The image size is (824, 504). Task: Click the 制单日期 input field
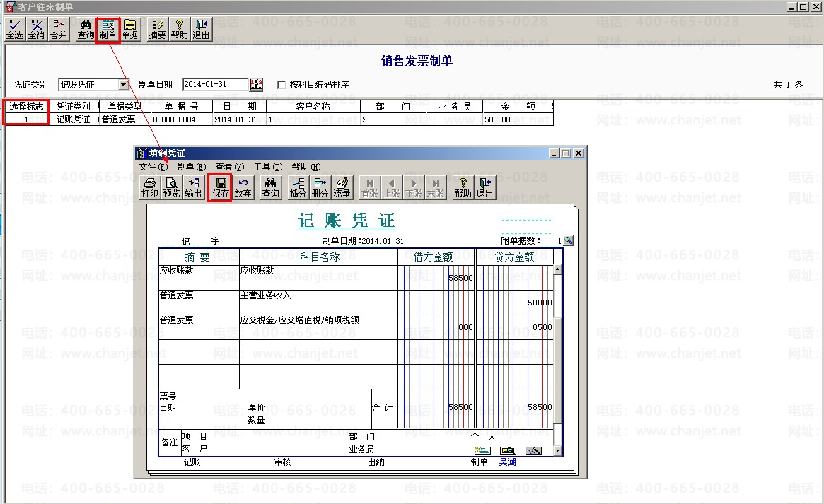tap(215, 85)
